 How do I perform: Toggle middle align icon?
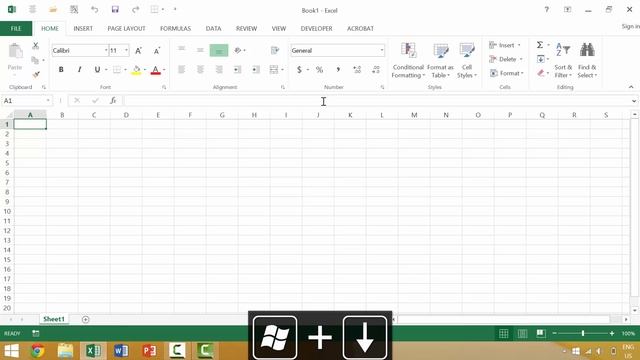[200, 50]
